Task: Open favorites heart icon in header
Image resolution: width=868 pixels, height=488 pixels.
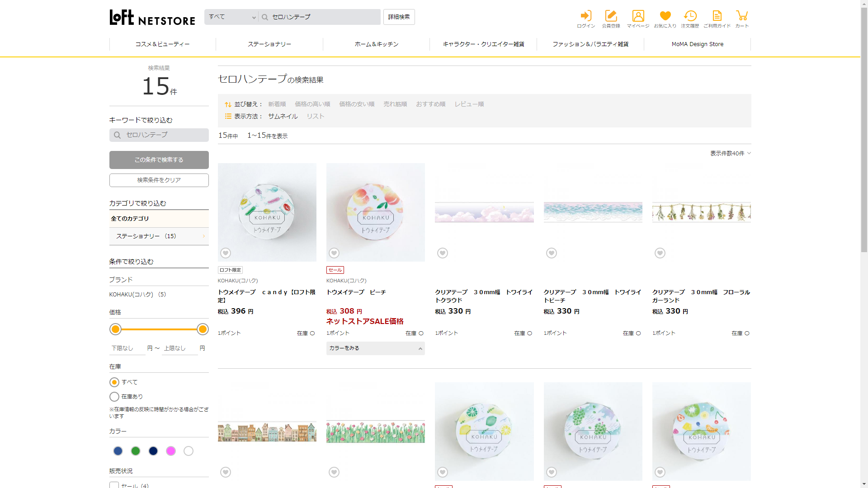Action: coord(665,16)
